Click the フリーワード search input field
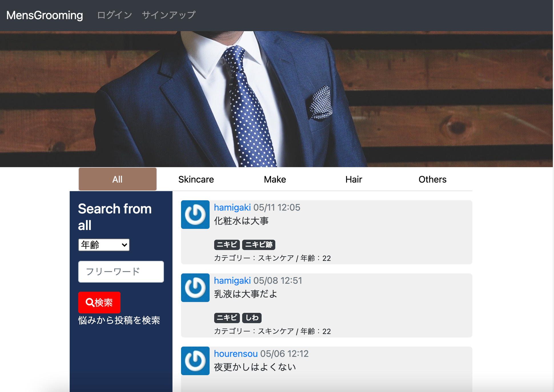This screenshot has width=554, height=392. pos(121,272)
